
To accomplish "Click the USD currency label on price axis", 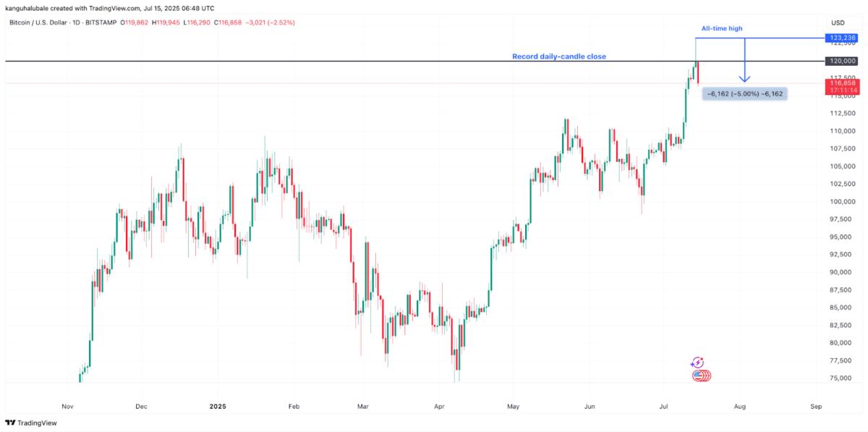I will (838, 22).
